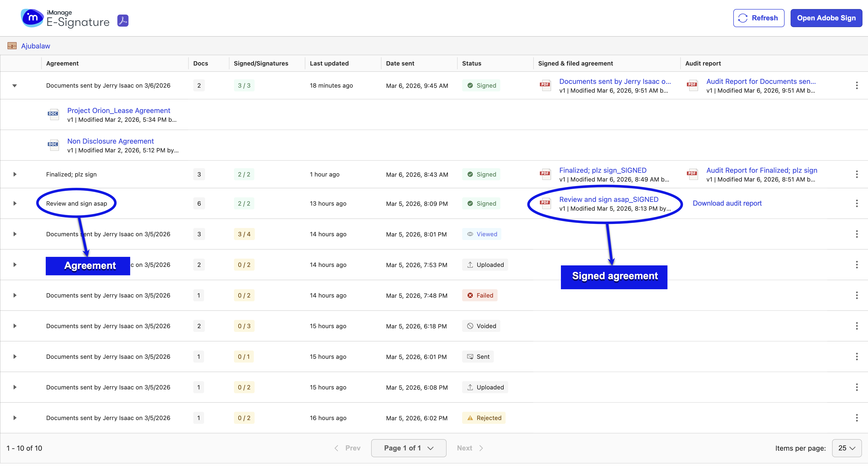Click the Viewed eye status badge
This screenshot has height=466, width=868.
pyautogui.click(x=482, y=234)
